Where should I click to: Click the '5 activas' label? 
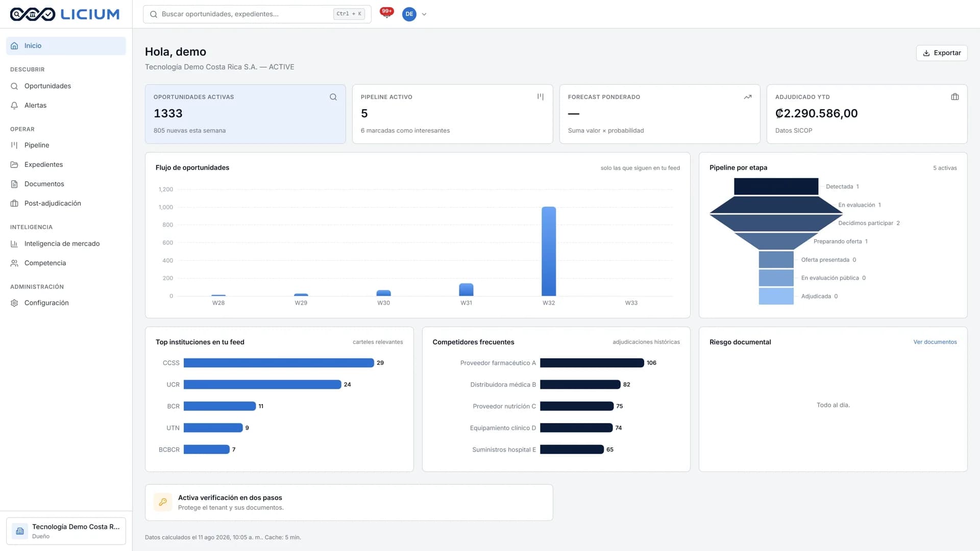pos(945,168)
